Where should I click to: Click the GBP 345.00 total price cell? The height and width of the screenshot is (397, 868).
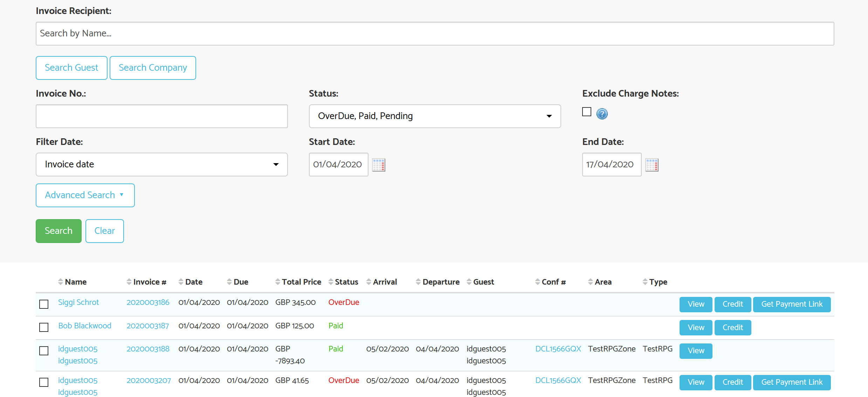tap(295, 302)
